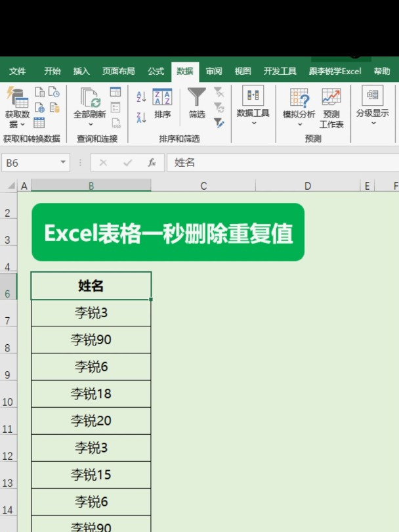The height and width of the screenshot is (532, 399).
Task: Click the From Web globe icon
Action: [39, 108]
